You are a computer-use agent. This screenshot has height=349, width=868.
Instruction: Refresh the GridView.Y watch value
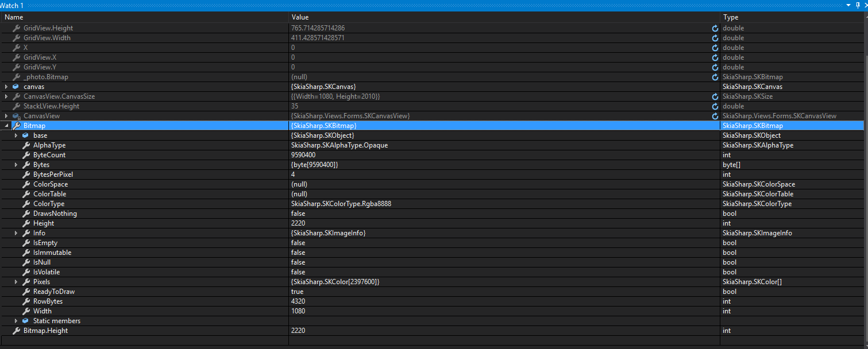coord(715,67)
